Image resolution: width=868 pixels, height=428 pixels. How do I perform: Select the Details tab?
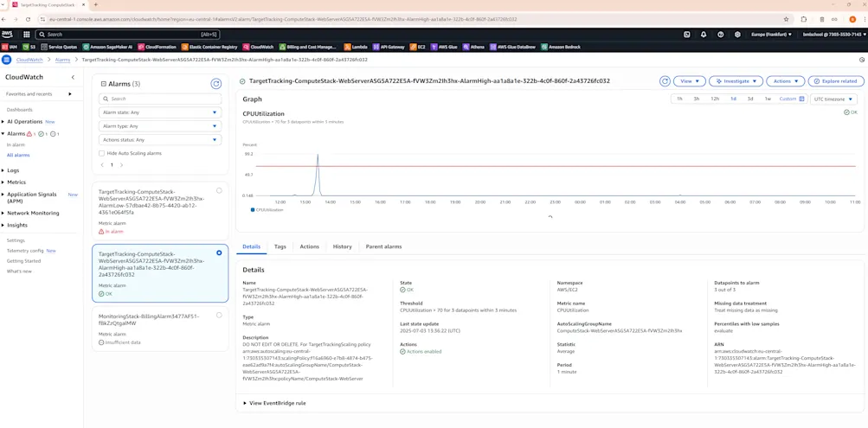pos(251,246)
